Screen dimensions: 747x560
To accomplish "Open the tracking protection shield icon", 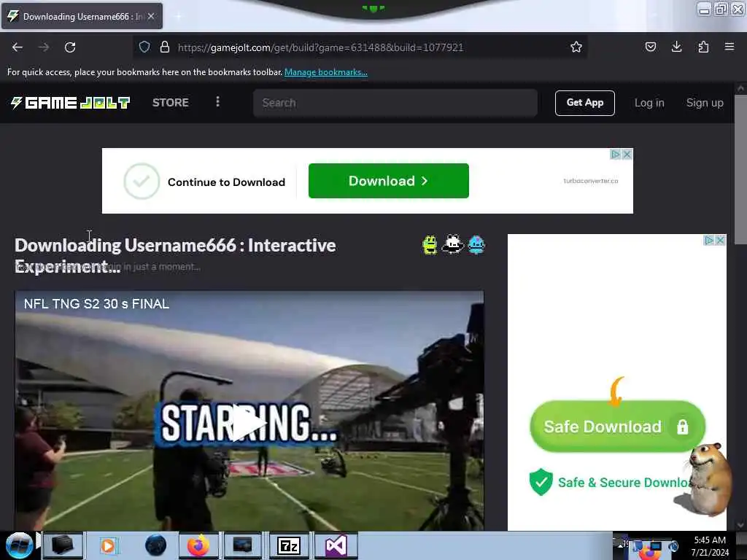I will (144, 47).
